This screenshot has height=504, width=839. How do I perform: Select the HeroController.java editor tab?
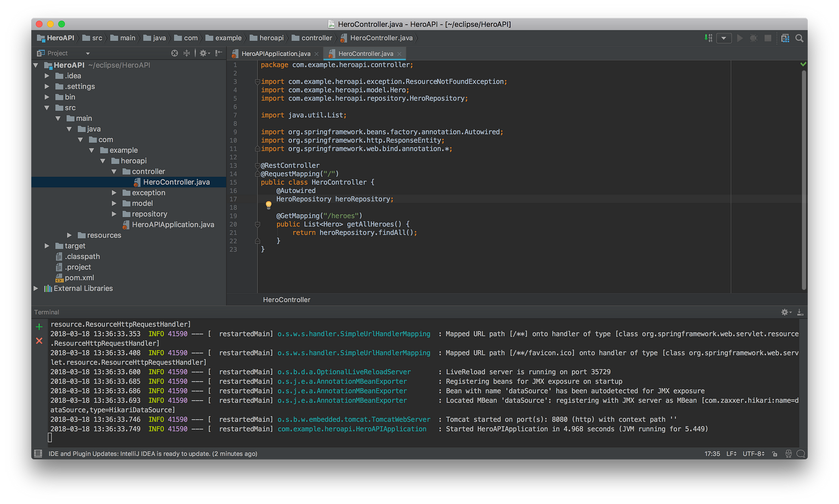coord(365,54)
